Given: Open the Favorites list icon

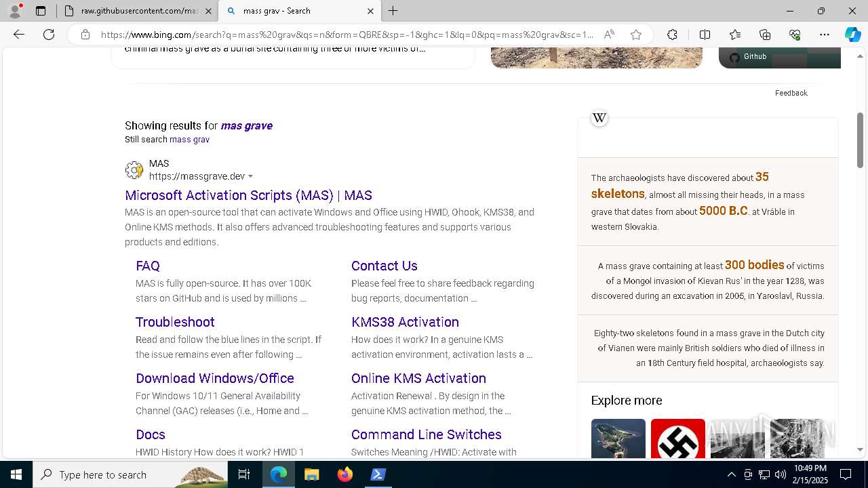Looking at the screenshot, I should point(735,35).
